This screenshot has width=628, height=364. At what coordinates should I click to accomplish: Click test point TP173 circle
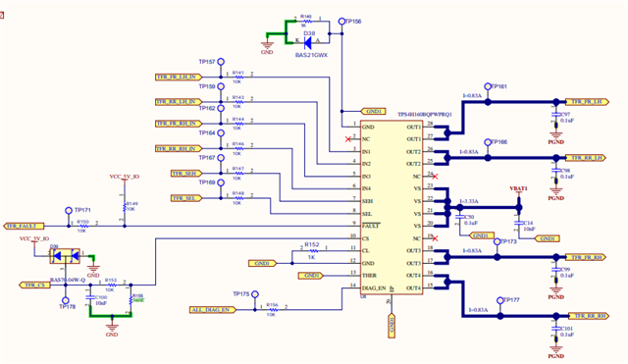[497, 242]
